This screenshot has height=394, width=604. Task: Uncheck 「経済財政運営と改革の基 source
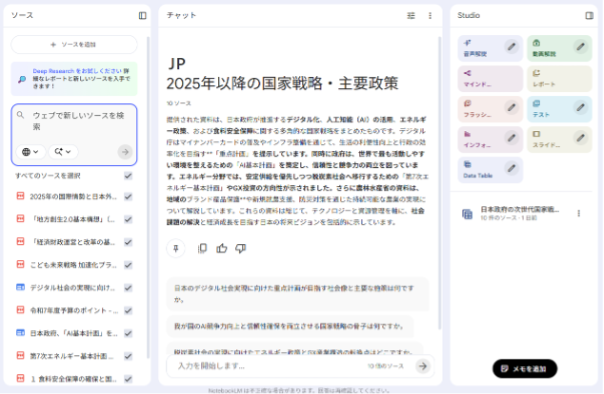128,242
